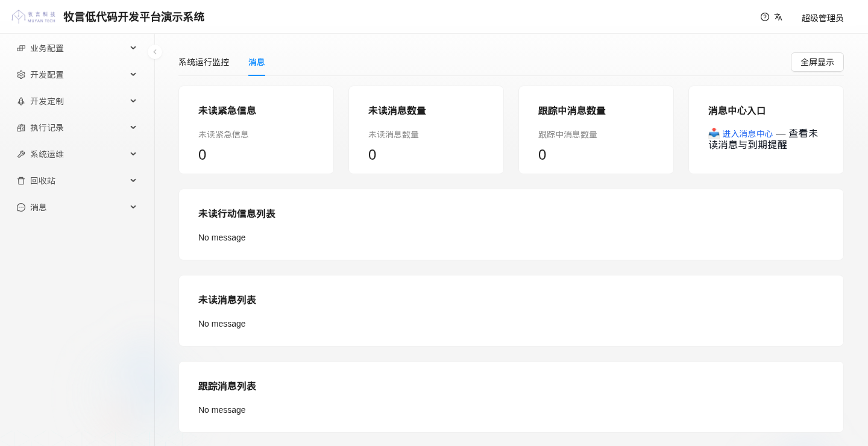Expand the 消息 sidebar chevron

(x=133, y=207)
